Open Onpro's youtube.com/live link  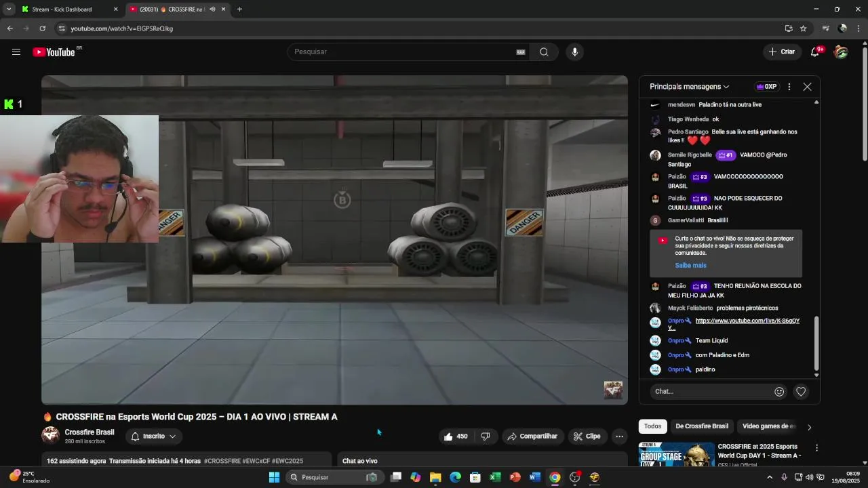(747, 324)
